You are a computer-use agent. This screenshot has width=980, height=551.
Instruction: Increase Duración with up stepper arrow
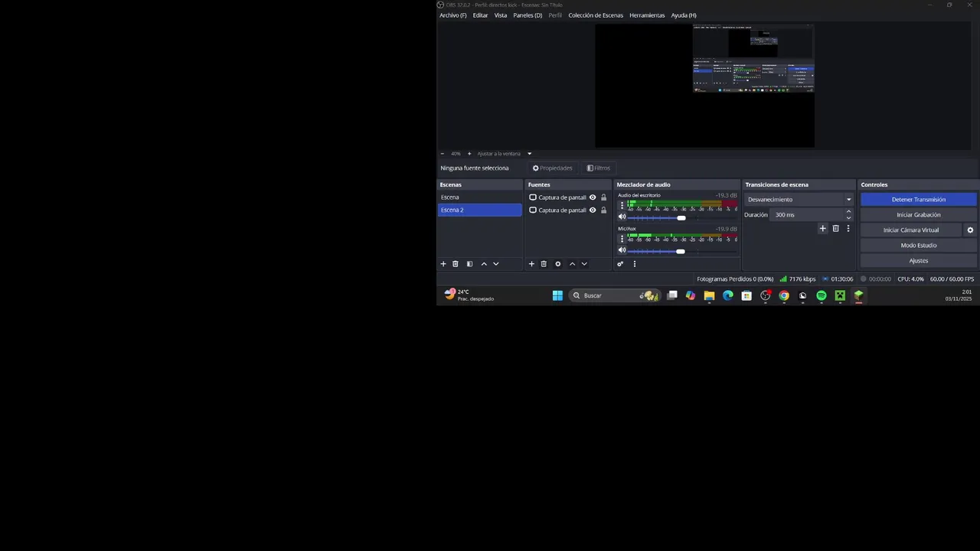848,212
